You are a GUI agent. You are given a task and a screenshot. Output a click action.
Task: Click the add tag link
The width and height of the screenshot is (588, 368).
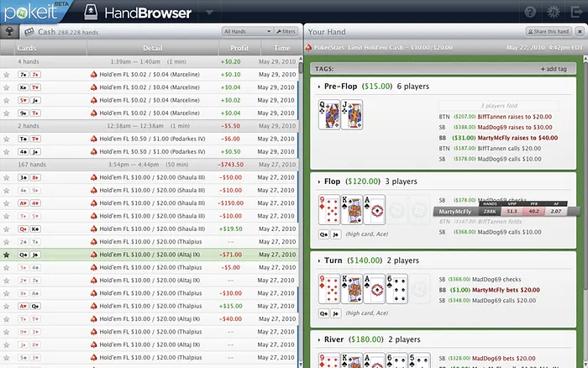point(554,69)
